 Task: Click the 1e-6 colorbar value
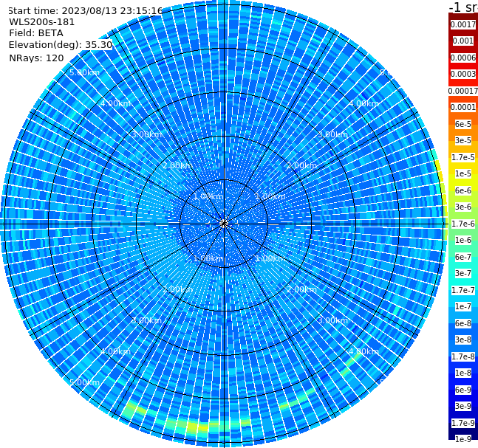463,240
